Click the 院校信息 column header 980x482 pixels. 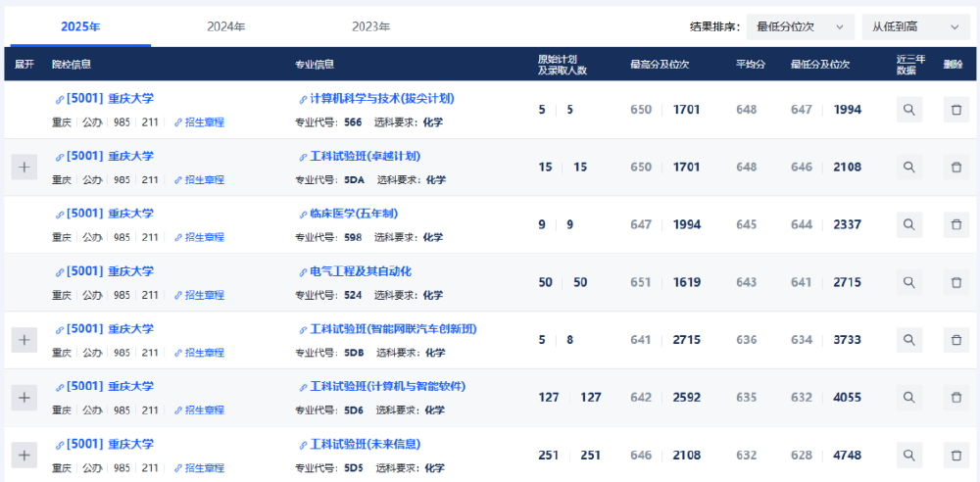[x=72, y=65]
